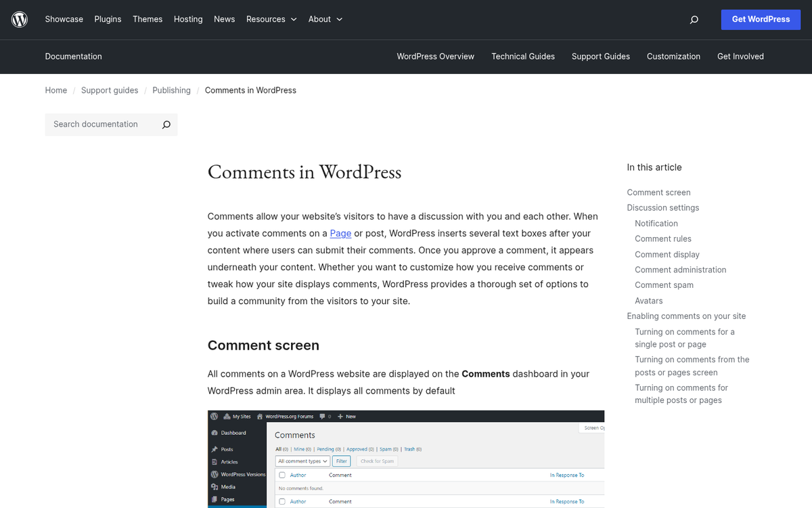Click the WordPress logo icon

point(19,19)
